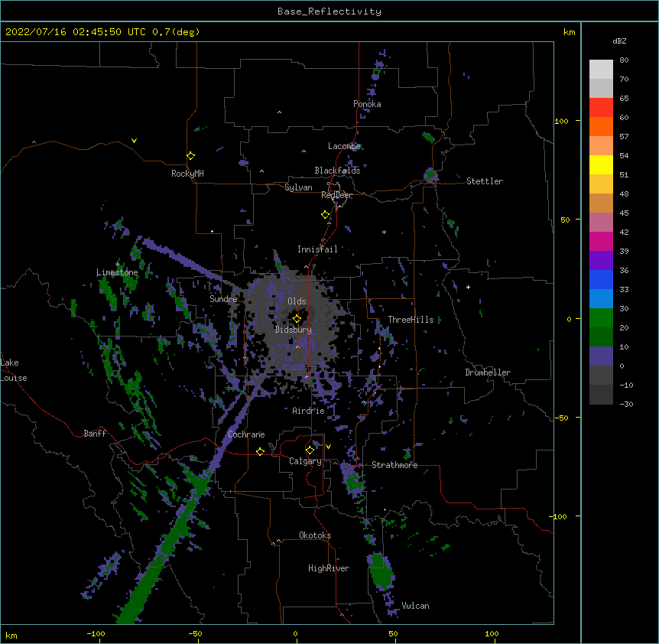Screen dimensions: 659x644
Task: Click the Blackfalds city label
Action: pyautogui.click(x=337, y=171)
